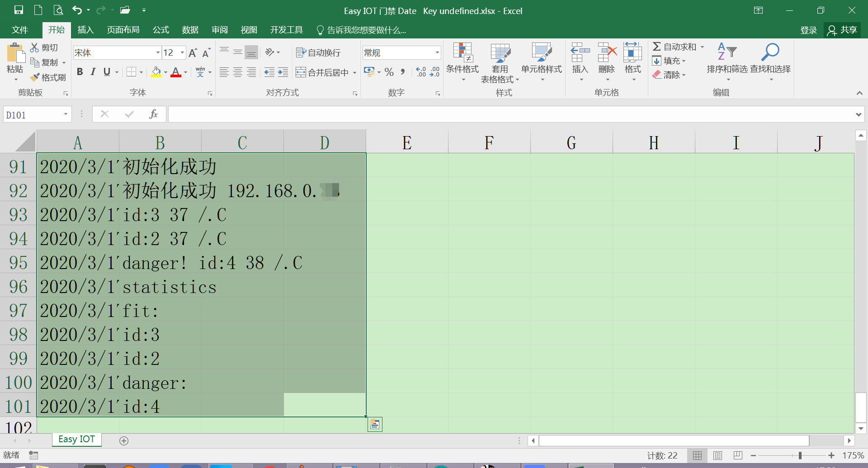Click the New document icon

click(x=38, y=10)
